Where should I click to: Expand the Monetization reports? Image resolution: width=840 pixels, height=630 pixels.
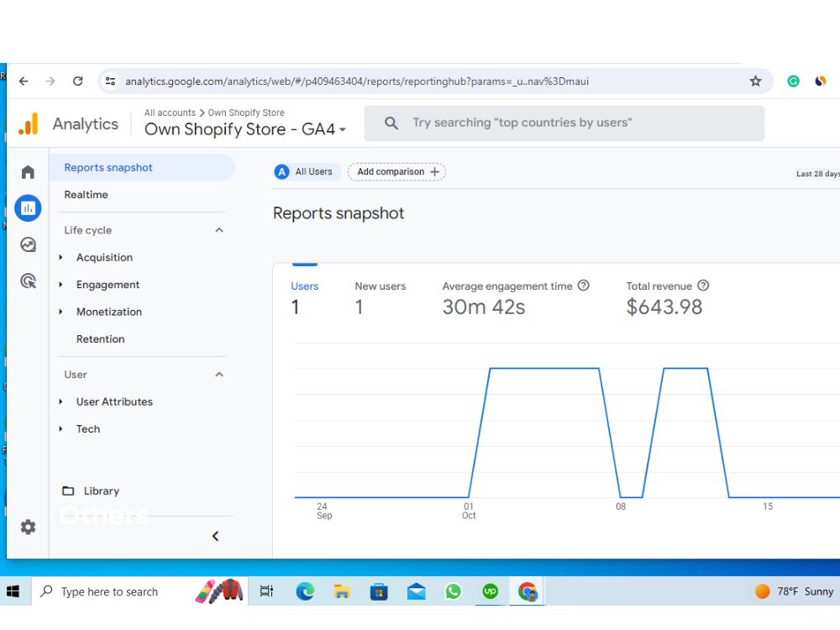point(60,312)
